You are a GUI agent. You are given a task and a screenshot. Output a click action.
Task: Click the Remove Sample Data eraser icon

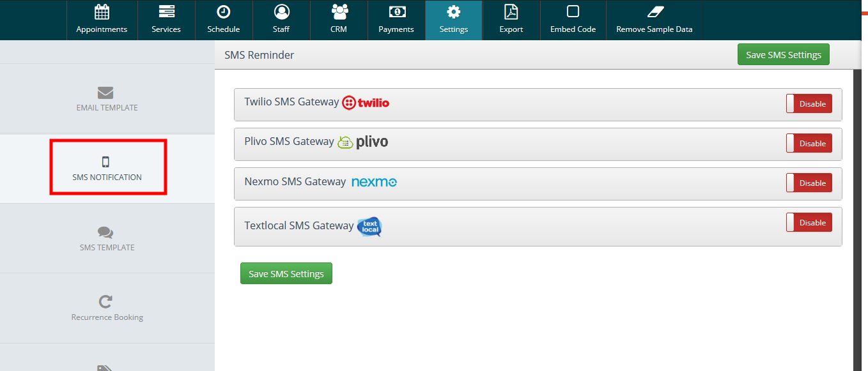click(656, 11)
